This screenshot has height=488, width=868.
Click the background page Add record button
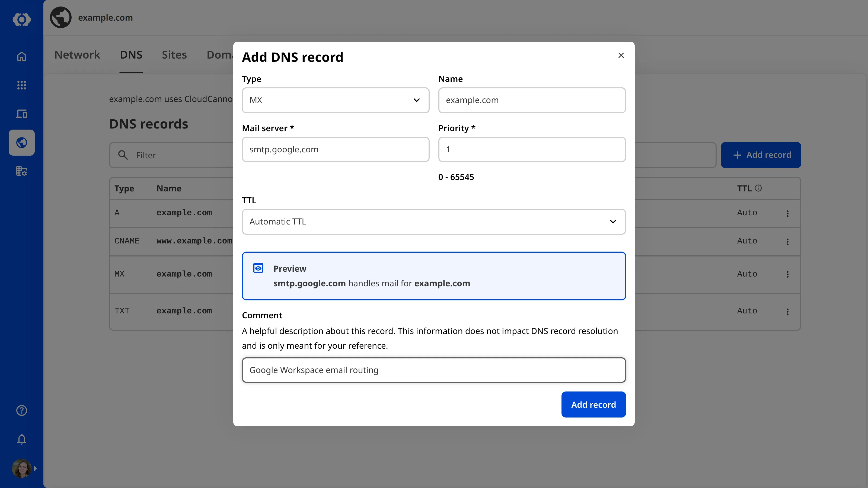point(761,155)
